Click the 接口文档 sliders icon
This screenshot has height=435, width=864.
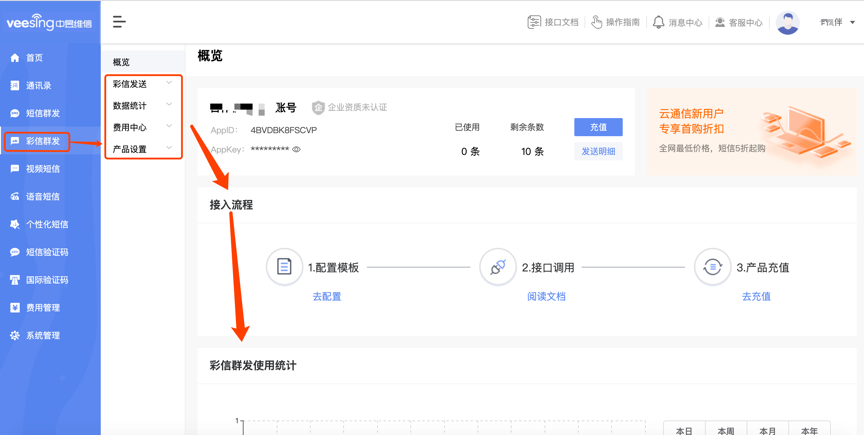point(534,22)
